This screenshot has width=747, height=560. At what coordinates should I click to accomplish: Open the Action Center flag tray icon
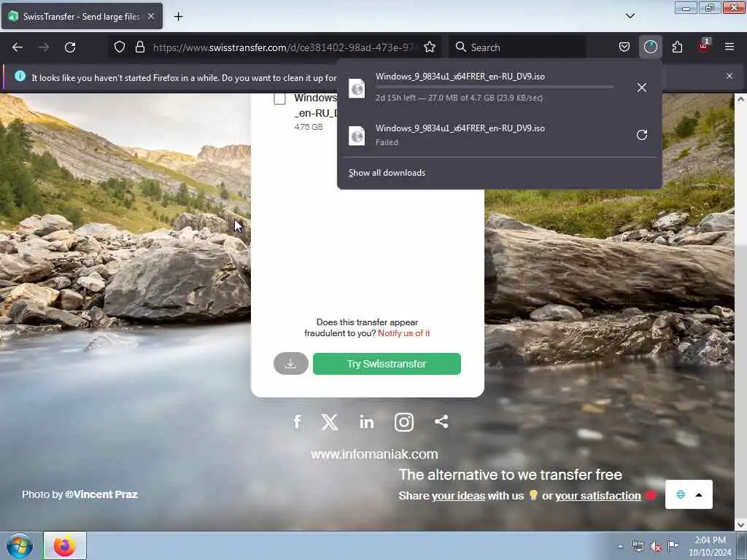click(x=673, y=546)
